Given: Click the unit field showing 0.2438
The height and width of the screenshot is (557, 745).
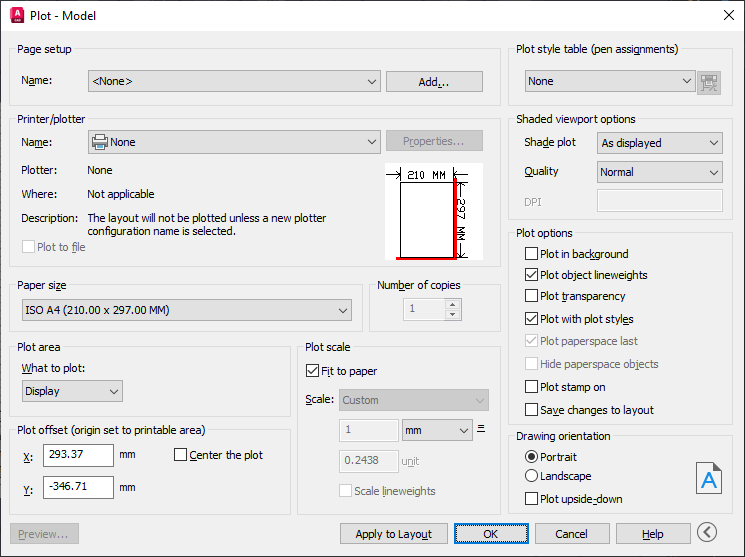Looking at the screenshot, I should pos(369,461).
